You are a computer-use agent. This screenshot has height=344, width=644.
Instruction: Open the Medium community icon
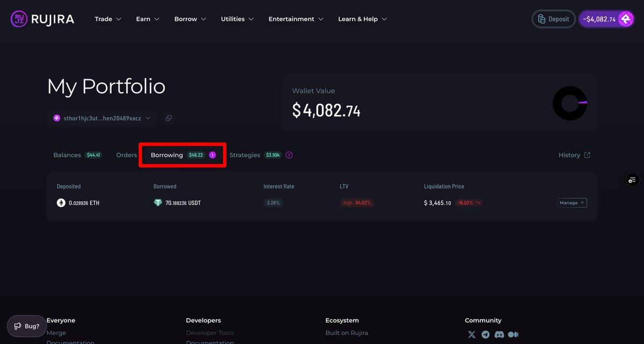(x=513, y=334)
